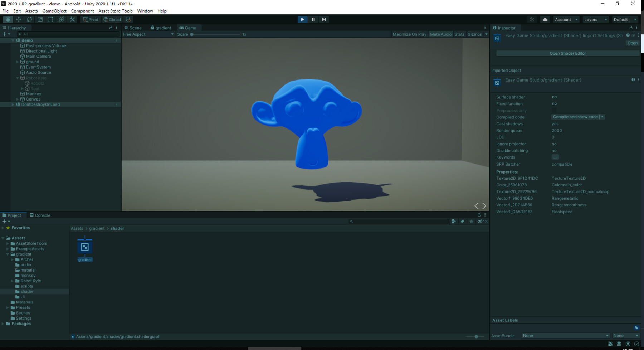This screenshot has height=350, width=644.
Task: Toggle grid snapping icon in toolbar
Action: pos(128,19)
